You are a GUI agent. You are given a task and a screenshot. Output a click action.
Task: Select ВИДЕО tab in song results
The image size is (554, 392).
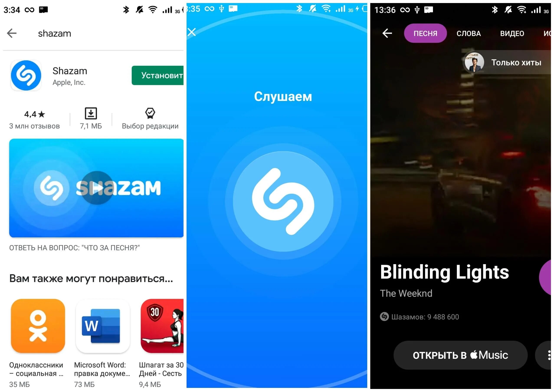pos(512,33)
